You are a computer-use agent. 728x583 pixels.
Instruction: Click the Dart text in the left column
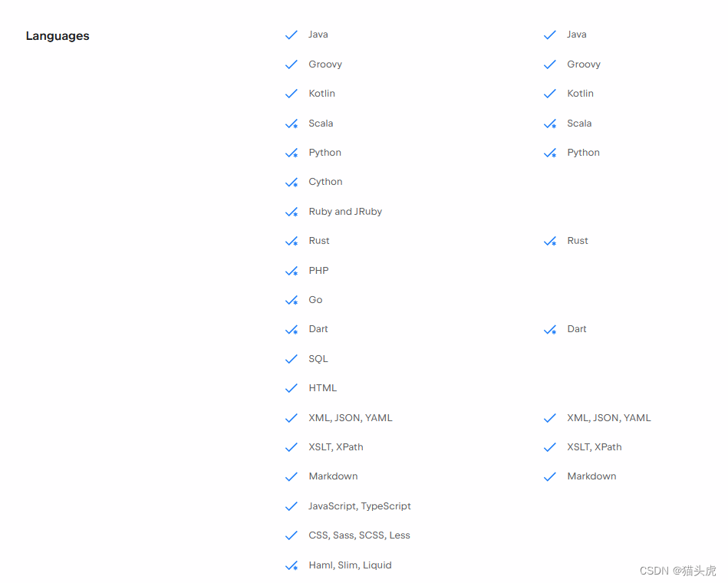(x=318, y=329)
